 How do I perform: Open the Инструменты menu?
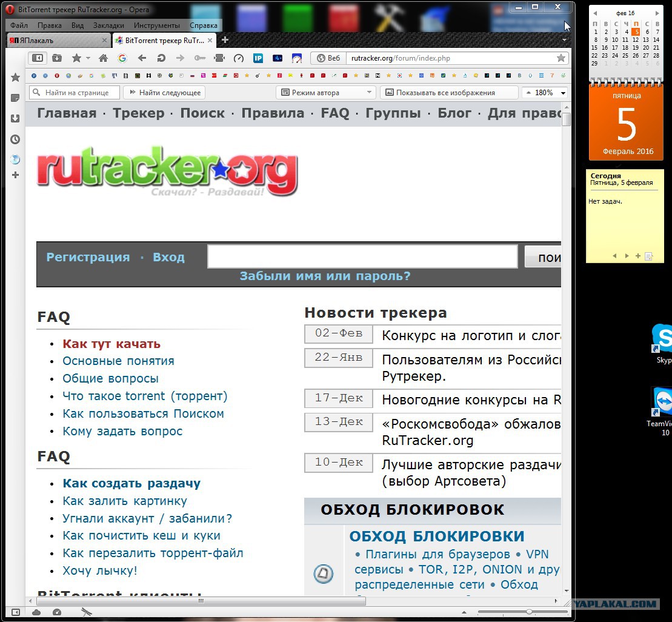[x=157, y=25]
